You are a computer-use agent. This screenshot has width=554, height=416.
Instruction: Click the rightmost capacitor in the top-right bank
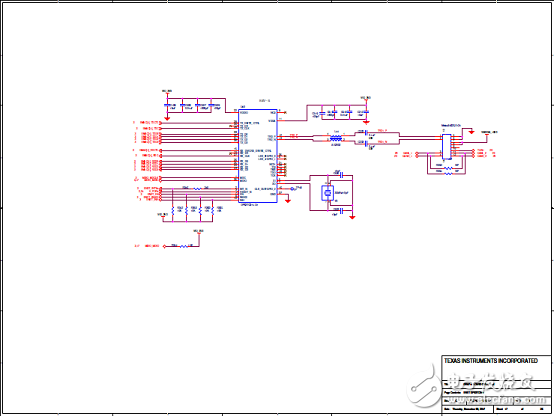point(366,112)
